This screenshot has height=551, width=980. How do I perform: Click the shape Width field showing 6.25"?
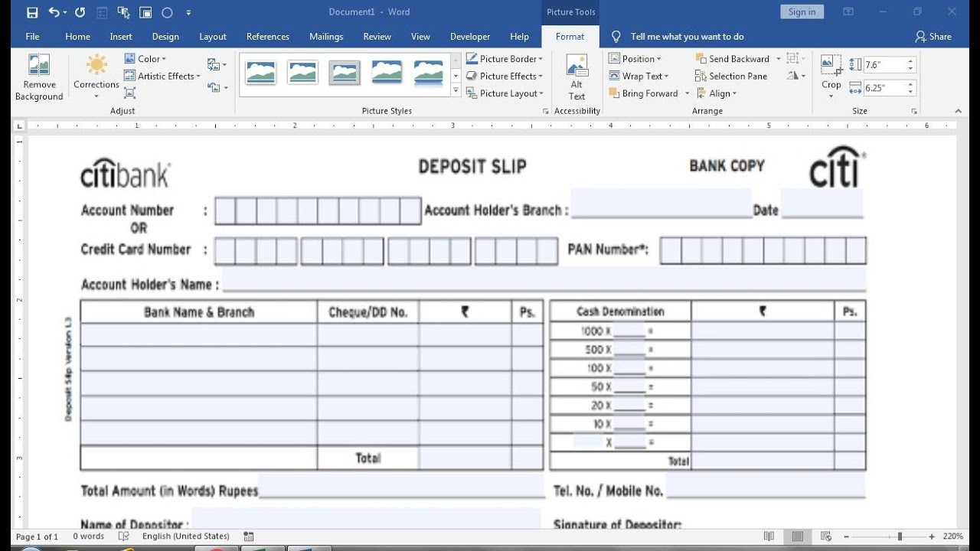[884, 88]
